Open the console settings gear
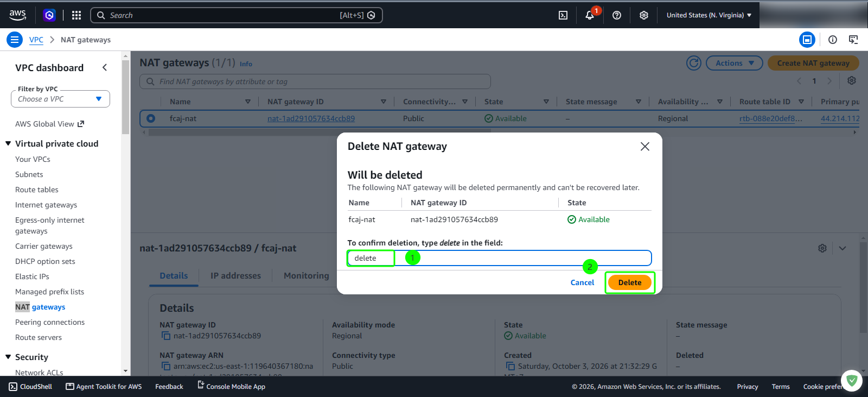Screen dimensions: 868x397 [x=644, y=15]
